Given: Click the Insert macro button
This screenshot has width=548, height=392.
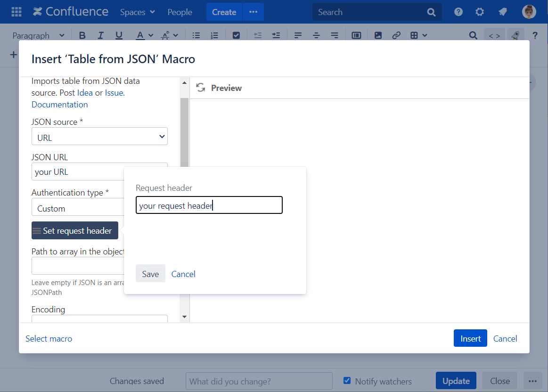Looking at the screenshot, I should (470, 338).
